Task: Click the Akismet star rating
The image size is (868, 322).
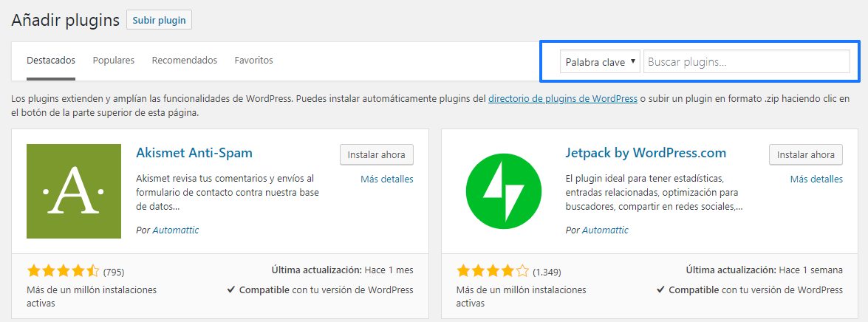Action: (x=63, y=272)
